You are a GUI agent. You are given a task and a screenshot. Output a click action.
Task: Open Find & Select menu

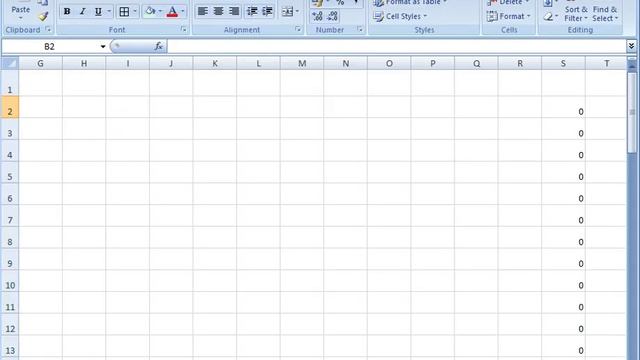(605, 14)
